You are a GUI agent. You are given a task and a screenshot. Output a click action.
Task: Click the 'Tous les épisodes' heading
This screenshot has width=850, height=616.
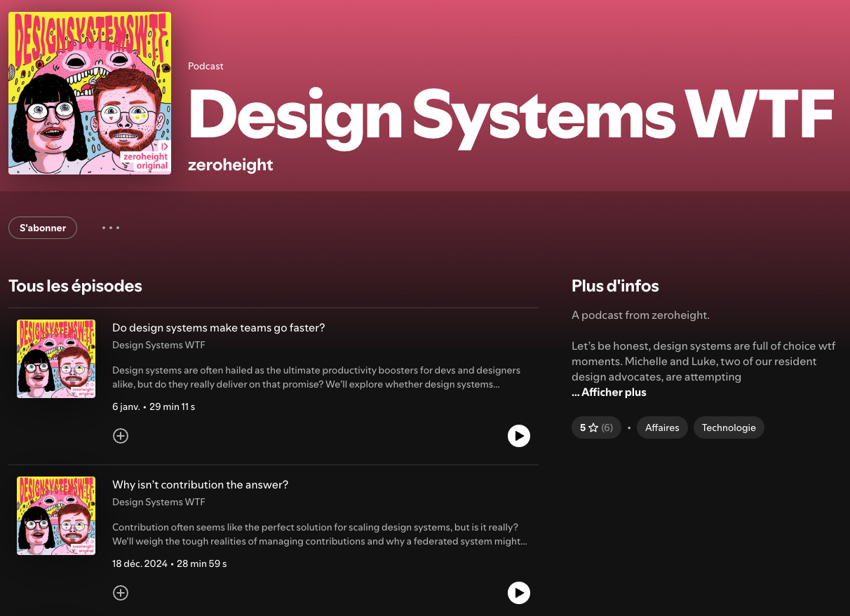point(75,286)
